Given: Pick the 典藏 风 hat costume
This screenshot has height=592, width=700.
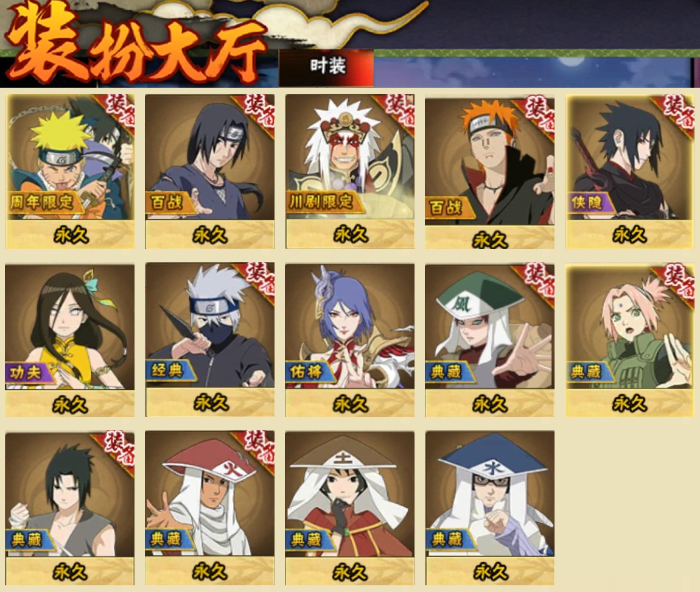Looking at the screenshot, I should tap(490, 340).
